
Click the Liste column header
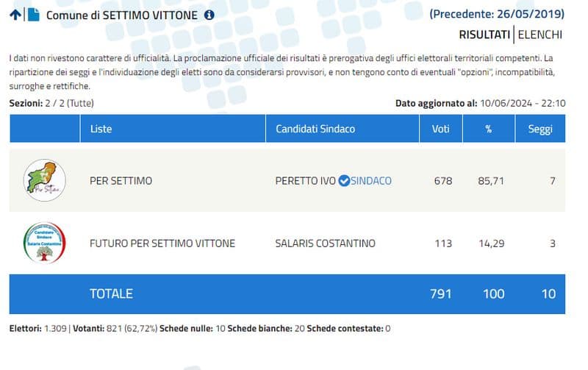pyautogui.click(x=101, y=129)
